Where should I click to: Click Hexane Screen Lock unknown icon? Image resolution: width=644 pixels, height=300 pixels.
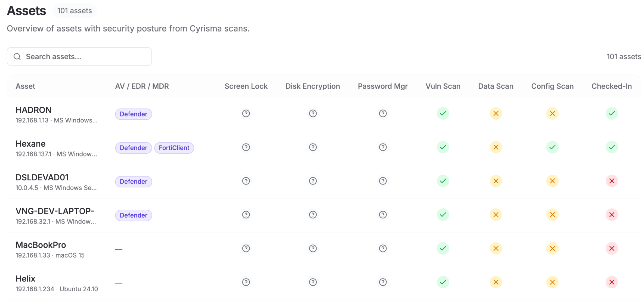(246, 147)
